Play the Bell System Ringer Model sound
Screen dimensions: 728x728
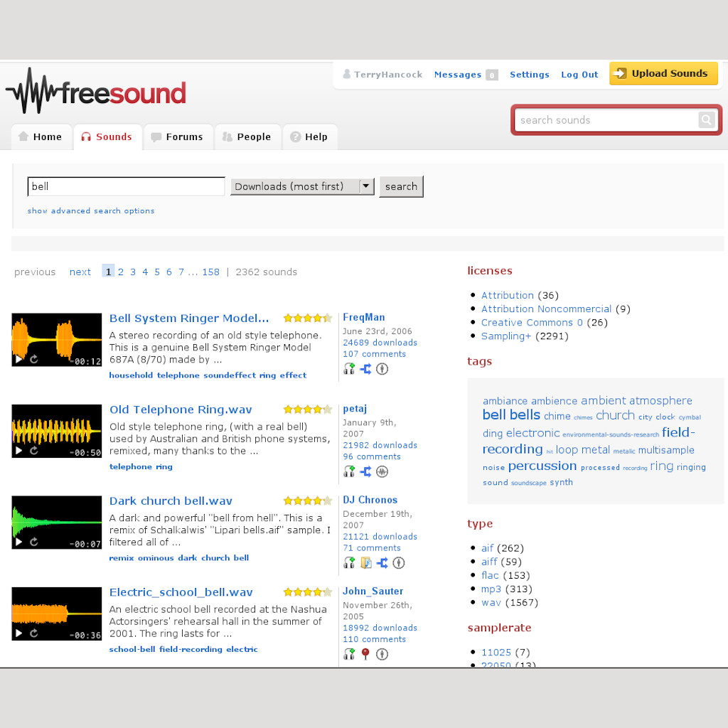[19, 360]
